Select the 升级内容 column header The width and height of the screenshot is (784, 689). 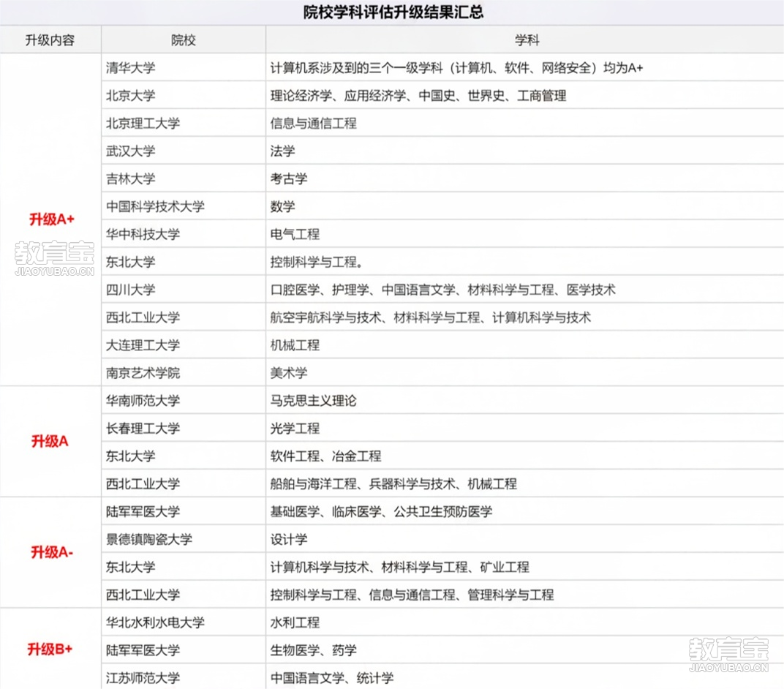coord(50,40)
